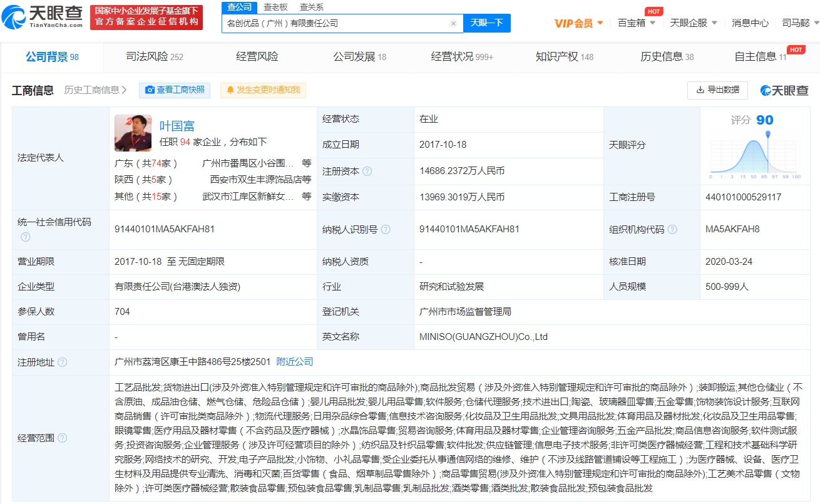Open the 历史信息 tab
Screen dimensions: 820x504
pyautogui.click(x=667, y=57)
